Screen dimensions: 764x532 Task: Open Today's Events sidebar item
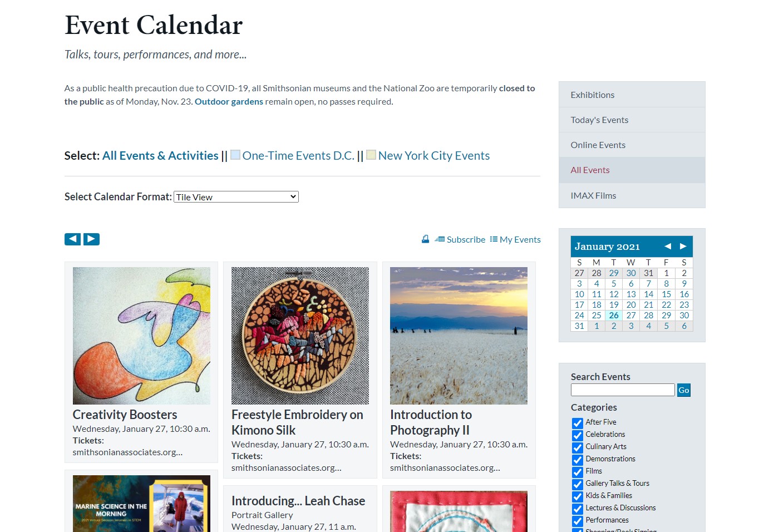click(632, 120)
